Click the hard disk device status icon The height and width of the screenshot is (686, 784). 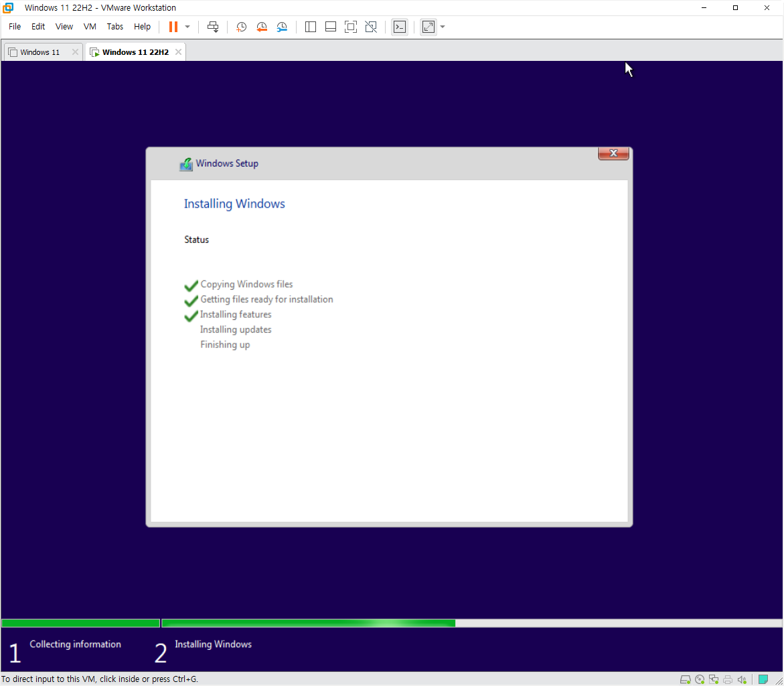coord(686,679)
